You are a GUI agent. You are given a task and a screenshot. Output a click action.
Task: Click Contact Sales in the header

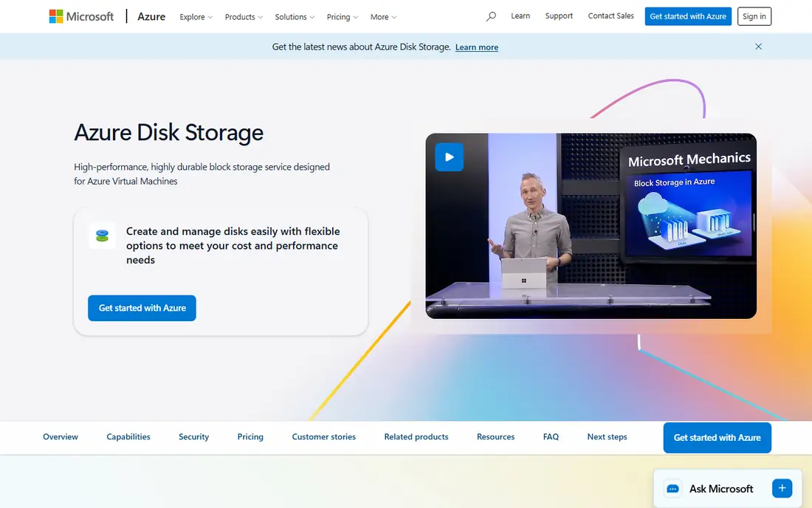point(610,16)
